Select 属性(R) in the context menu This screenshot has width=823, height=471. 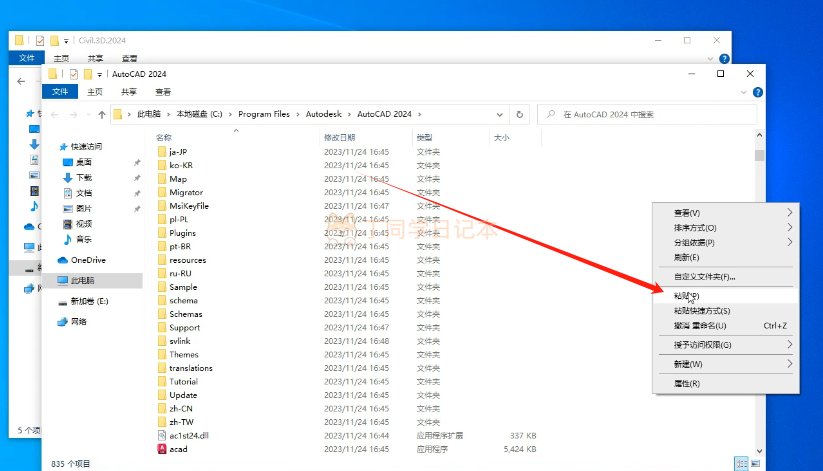[687, 383]
